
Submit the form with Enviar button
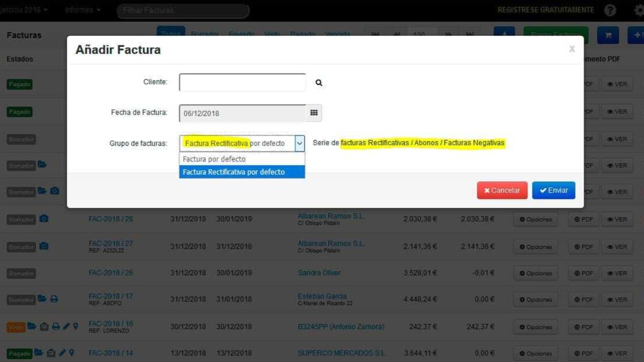[x=553, y=190]
